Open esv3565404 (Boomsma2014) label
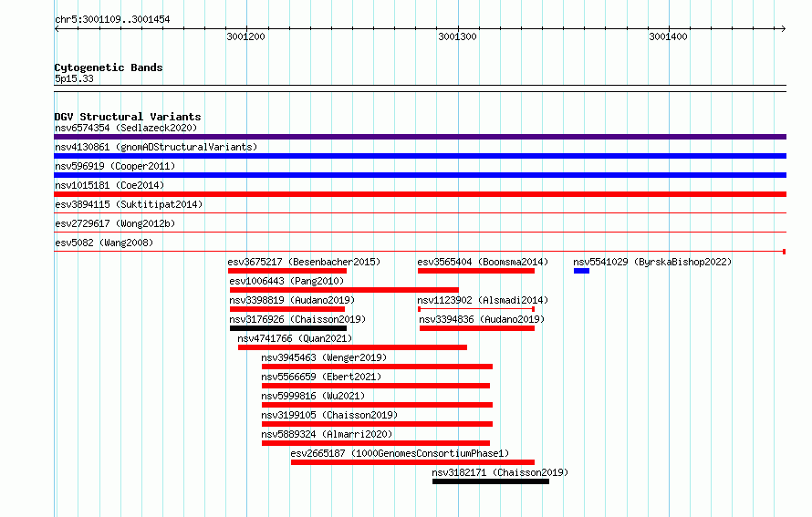This screenshot has height=517, width=812. [483, 262]
